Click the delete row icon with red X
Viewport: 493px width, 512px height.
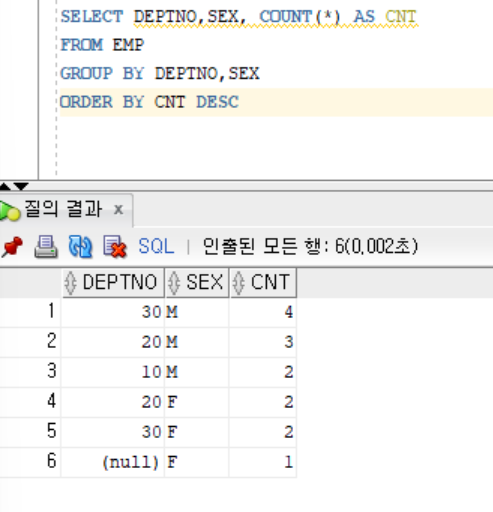tap(115, 247)
